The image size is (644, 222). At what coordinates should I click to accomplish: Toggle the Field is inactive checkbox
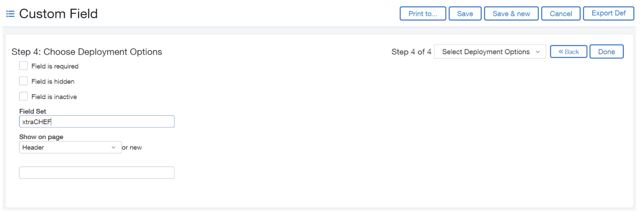(x=23, y=96)
